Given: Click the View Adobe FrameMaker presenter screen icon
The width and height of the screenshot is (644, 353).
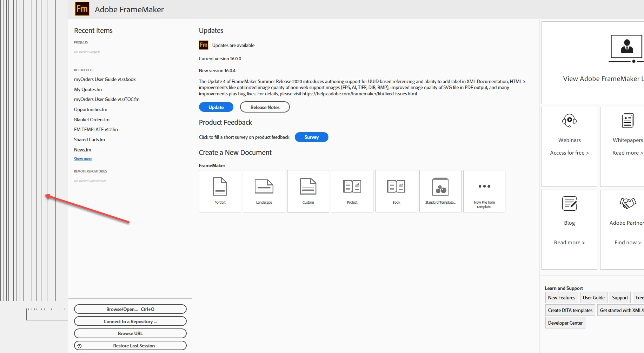Looking at the screenshot, I should (627, 49).
